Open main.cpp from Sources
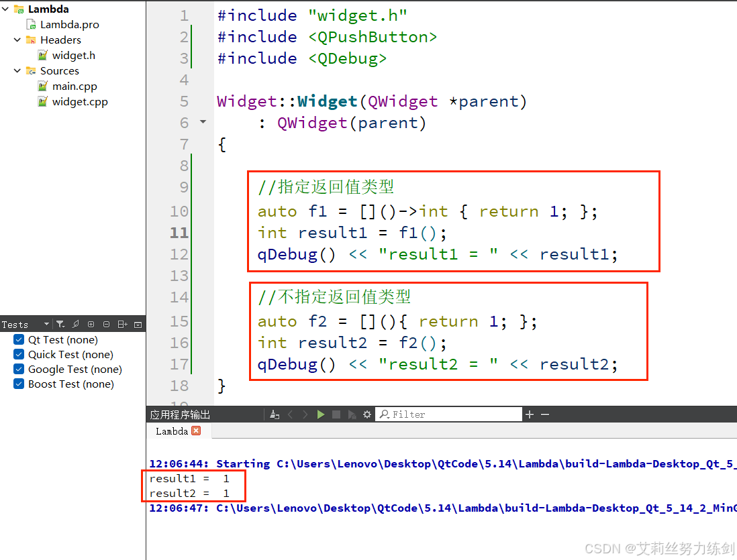 (75, 87)
